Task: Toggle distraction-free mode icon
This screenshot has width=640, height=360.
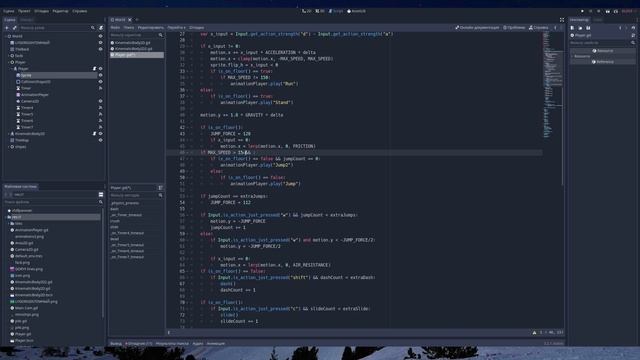Action: pyautogui.click(x=562, y=20)
